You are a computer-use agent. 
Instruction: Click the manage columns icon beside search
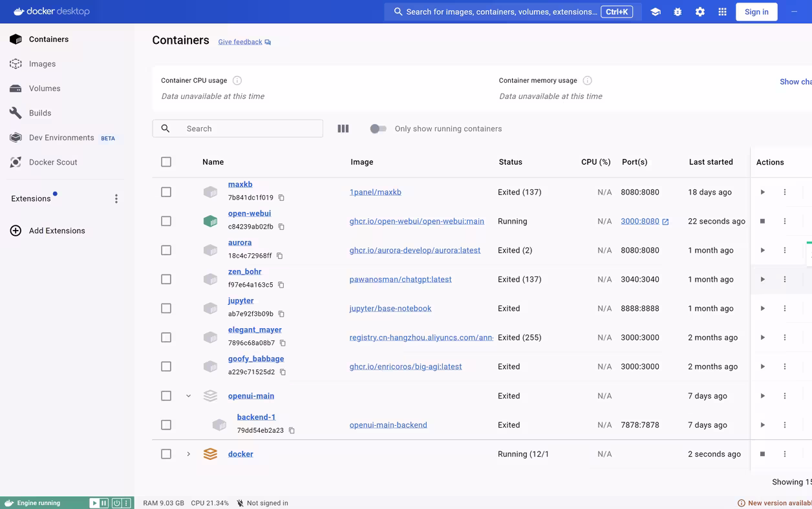pyautogui.click(x=343, y=129)
